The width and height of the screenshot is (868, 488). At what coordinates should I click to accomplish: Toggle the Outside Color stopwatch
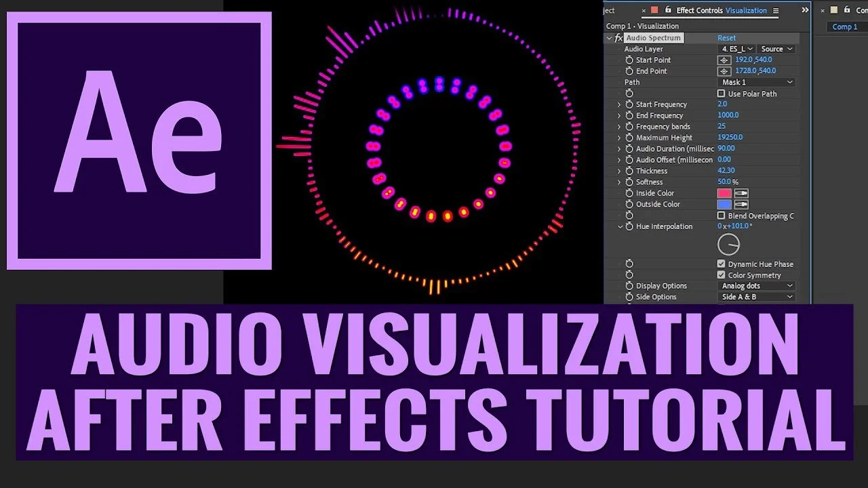click(x=629, y=204)
